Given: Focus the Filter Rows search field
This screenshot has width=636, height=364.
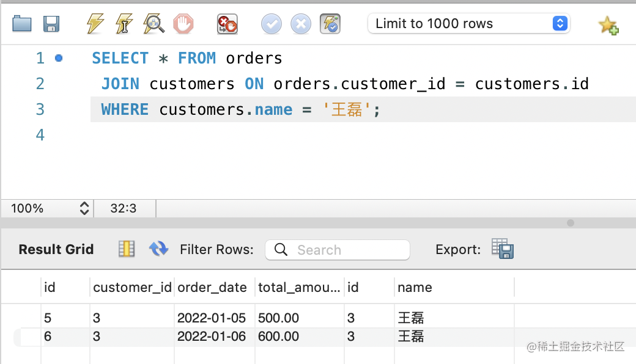Looking at the screenshot, I should click(x=338, y=250).
